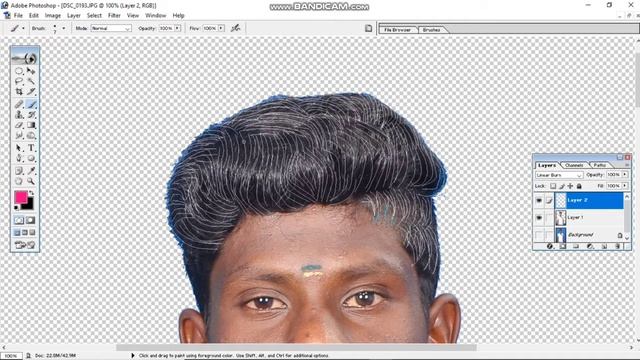This screenshot has width=640, height=360.
Task: Select the Notes tool
Action: (19, 171)
